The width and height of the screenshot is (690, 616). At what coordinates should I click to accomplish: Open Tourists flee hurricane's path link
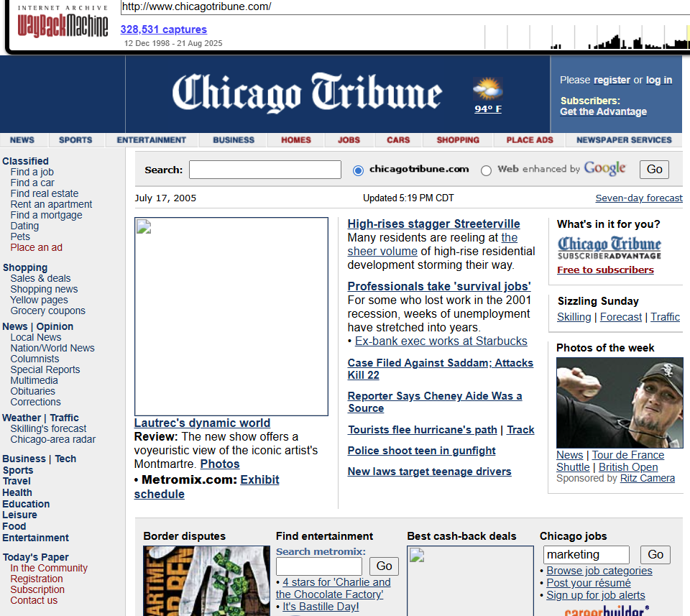coord(423,430)
